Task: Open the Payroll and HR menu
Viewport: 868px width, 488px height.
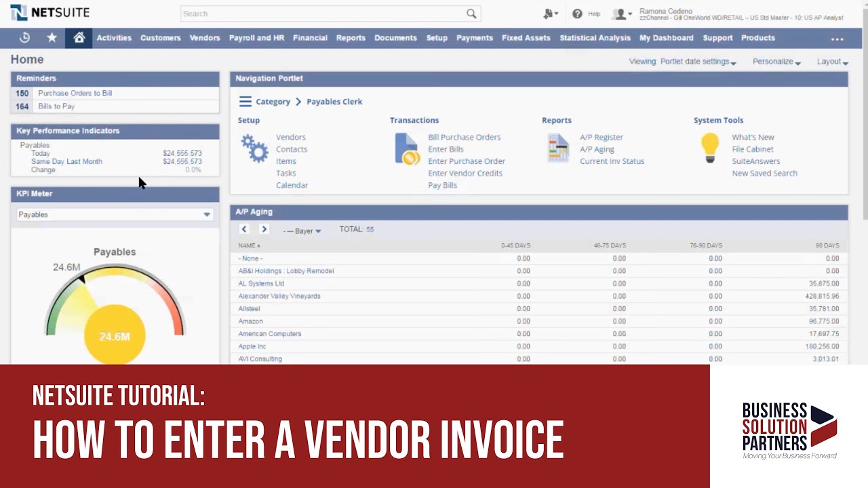Action: (256, 38)
